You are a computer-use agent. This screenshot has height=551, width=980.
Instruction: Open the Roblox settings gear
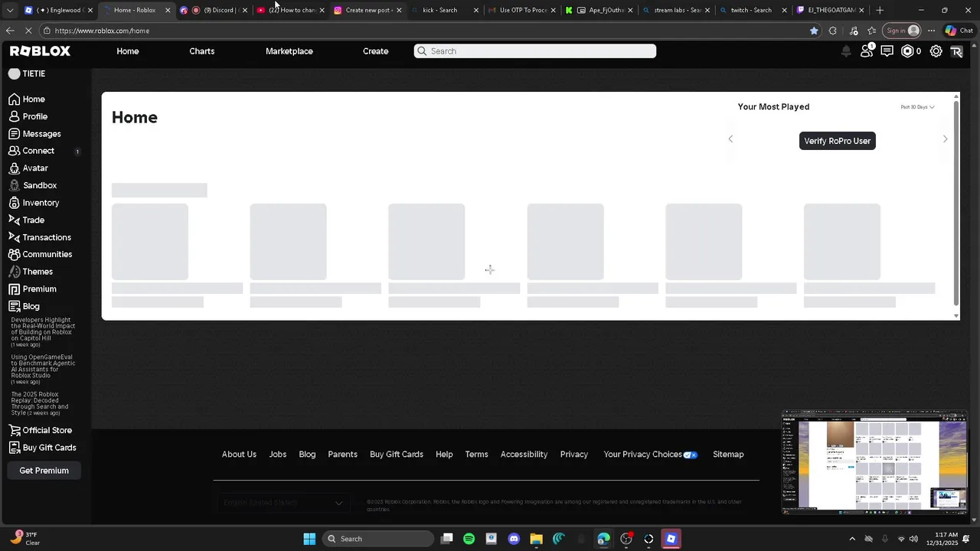coord(936,51)
